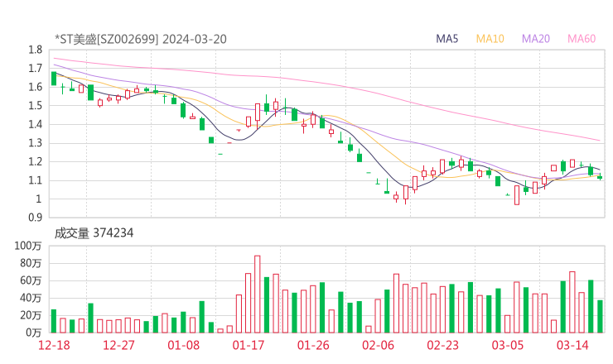Click the MA60 legend label
The image size is (613, 364).
(582, 39)
